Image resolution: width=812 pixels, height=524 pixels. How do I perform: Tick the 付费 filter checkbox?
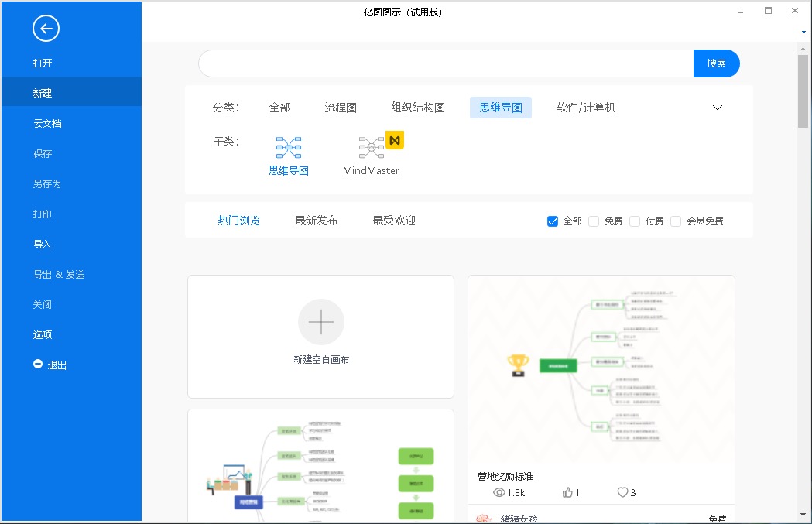[x=635, y=221]
